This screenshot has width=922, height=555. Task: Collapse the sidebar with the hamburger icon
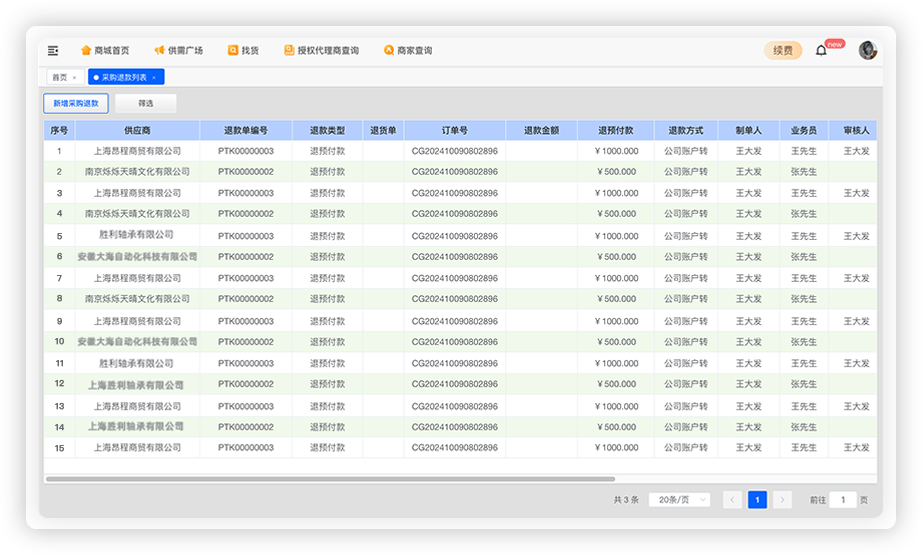click(53, 51)
